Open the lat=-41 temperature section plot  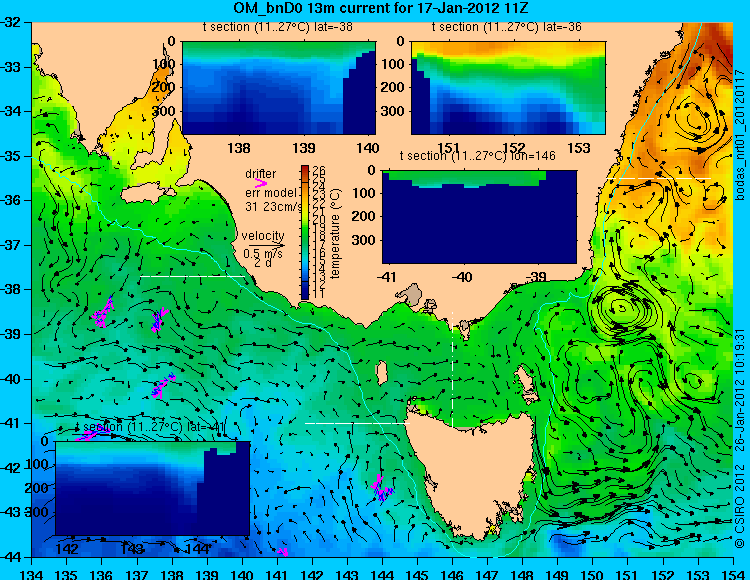(x=153, y=488)
